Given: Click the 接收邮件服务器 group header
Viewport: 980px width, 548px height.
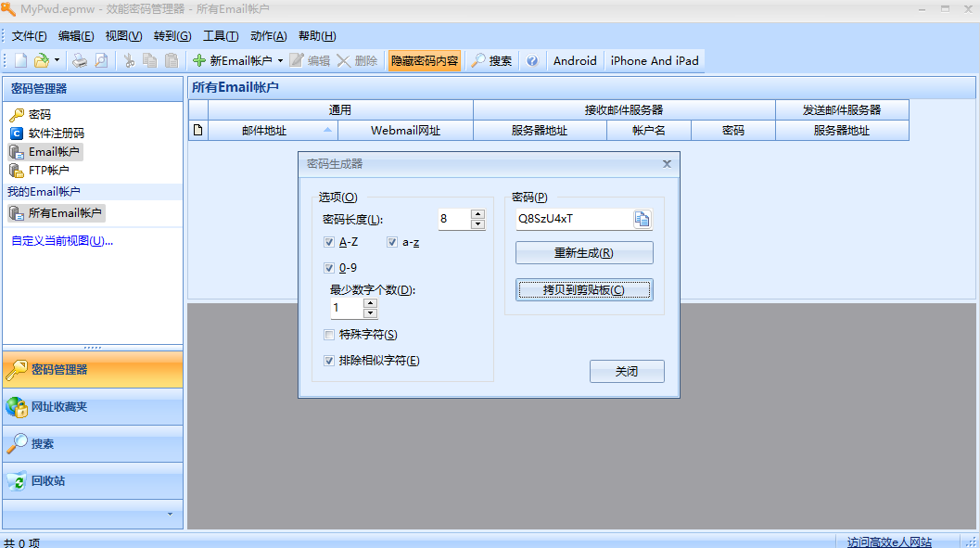Looking at the screenshot, I should [624, 110].
